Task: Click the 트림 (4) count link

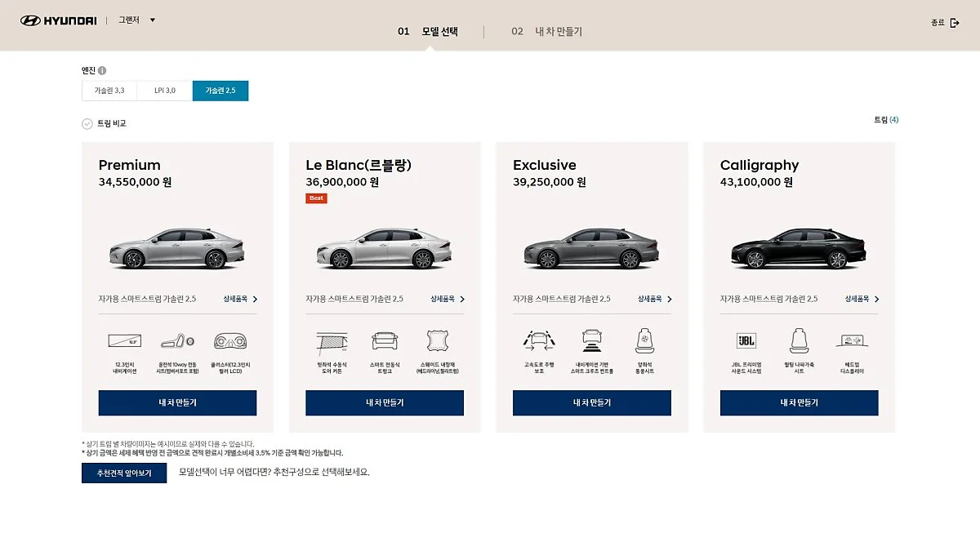Action: (x=886, y=120)
